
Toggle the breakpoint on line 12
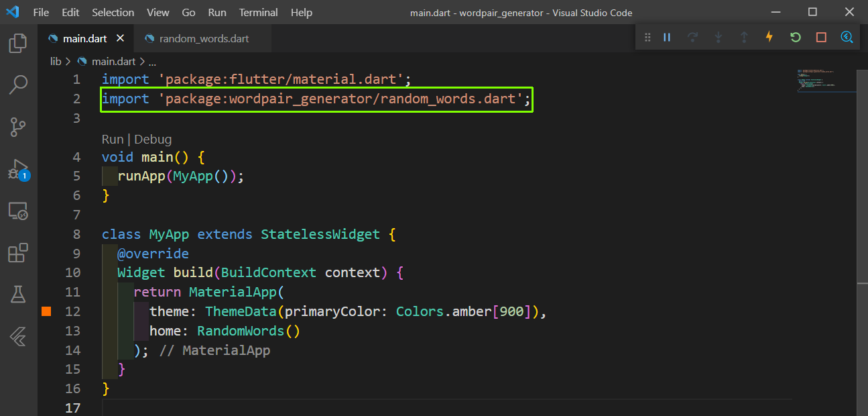46,311
